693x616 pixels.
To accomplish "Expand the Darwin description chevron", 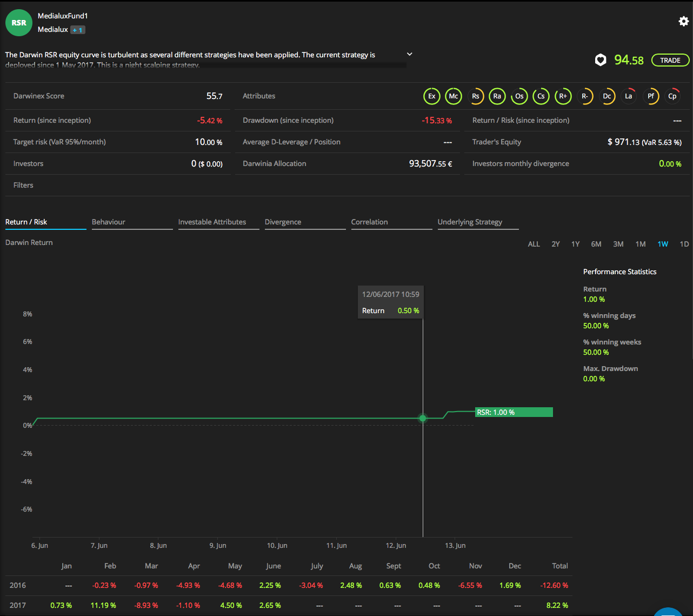I will pos(410,54).
